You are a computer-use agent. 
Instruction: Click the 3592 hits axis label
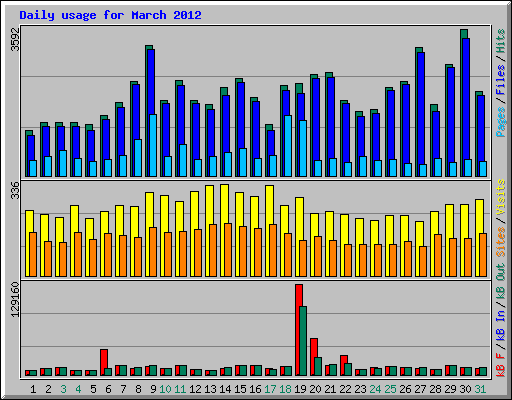[15, 39]
